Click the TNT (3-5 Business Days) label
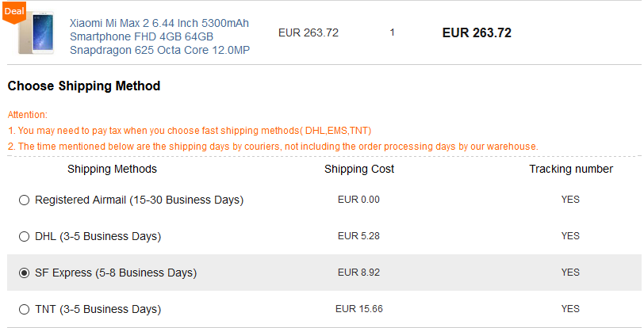This screenshot has height=328, width=644. tap(98, 310)
